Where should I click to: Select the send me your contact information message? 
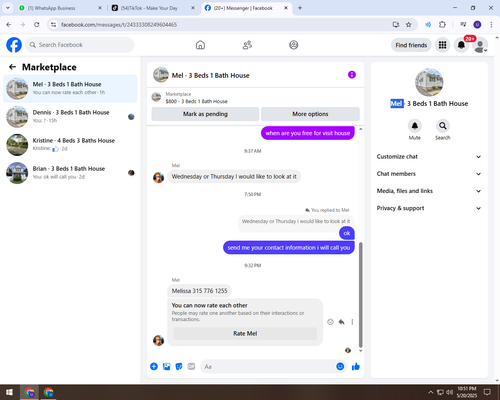point(289,248)
